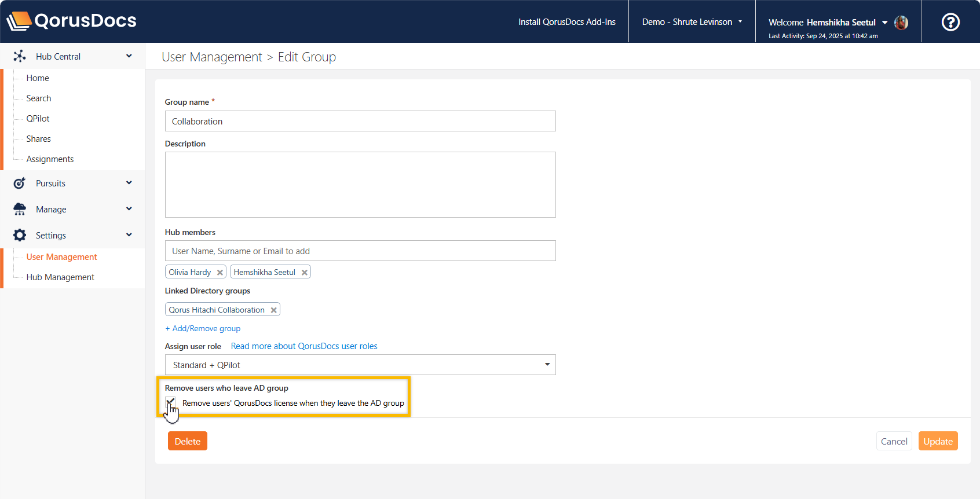Screen dimensions: 980x499
Task: Go to Assignments in sidebar
Action: coord(50,159)
